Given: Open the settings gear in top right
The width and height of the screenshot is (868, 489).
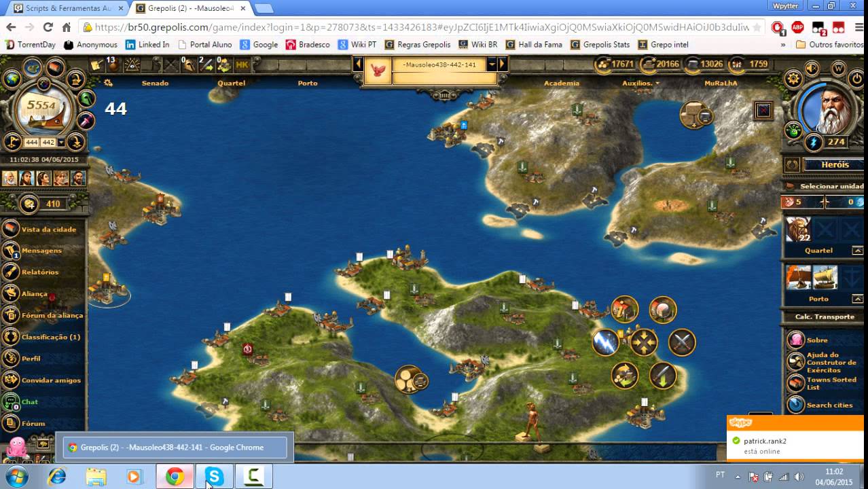Looking at the screenshot, I should (793, 79).
